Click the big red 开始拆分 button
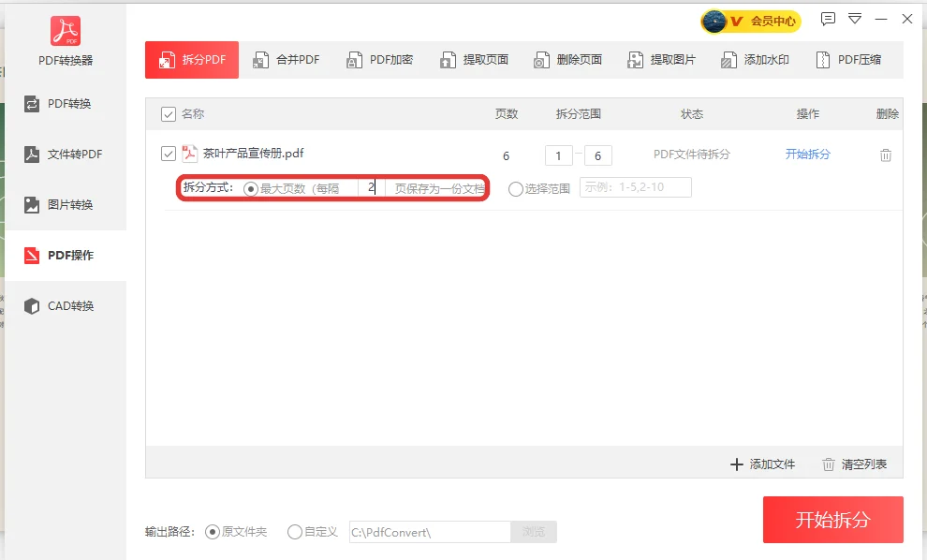The width and height of the screenshot is (927, 560). point(833,520)
